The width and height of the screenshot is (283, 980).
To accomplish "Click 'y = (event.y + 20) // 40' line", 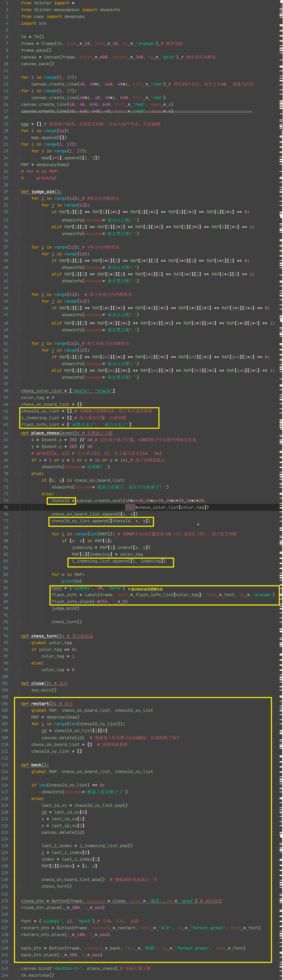I will click(62, 447).
